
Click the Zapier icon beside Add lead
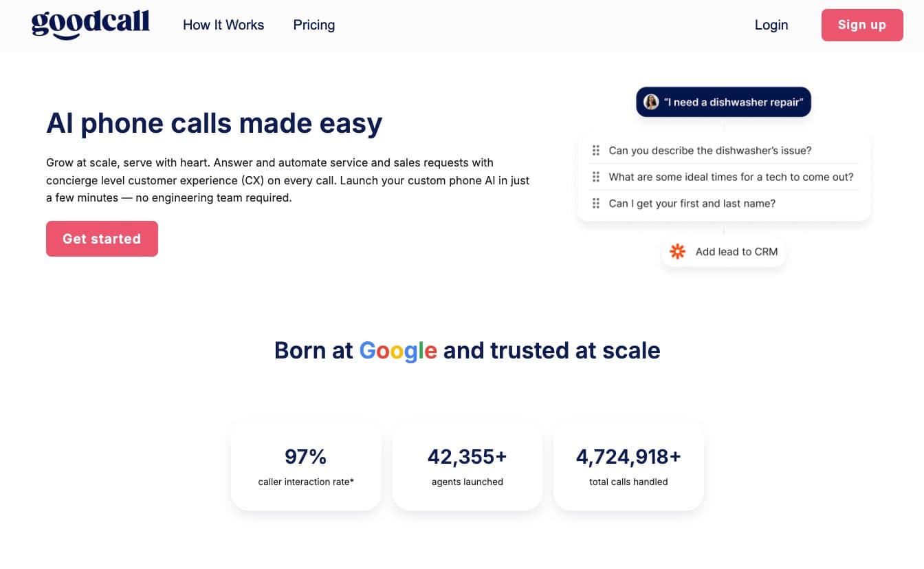[x=678, y=252]
